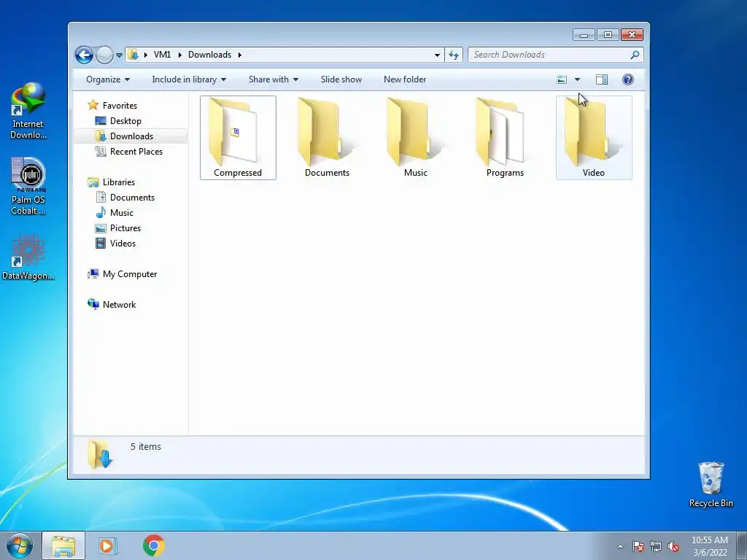Click the magnifier search icon

[x=635, y=55]
